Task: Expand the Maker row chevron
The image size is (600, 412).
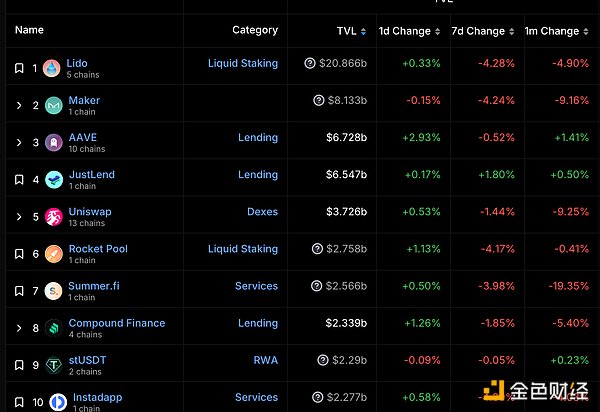Action: click(x=19, y=106)
